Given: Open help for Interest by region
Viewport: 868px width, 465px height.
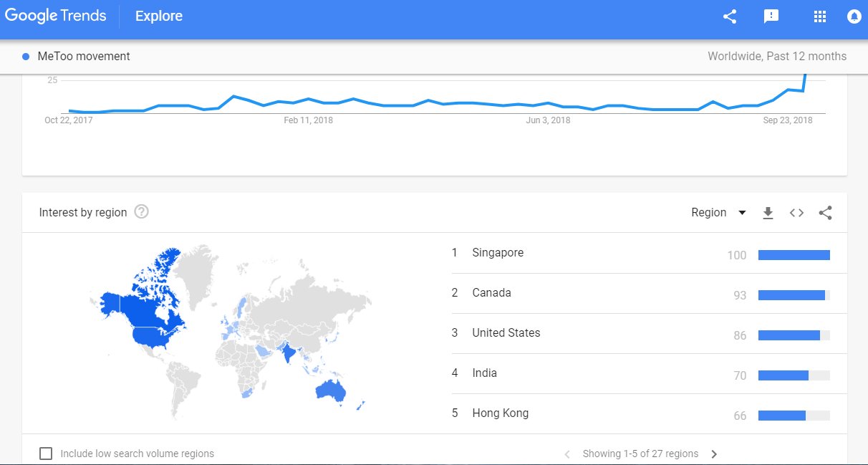Looking at the screenshot, I should pos(142,212).
